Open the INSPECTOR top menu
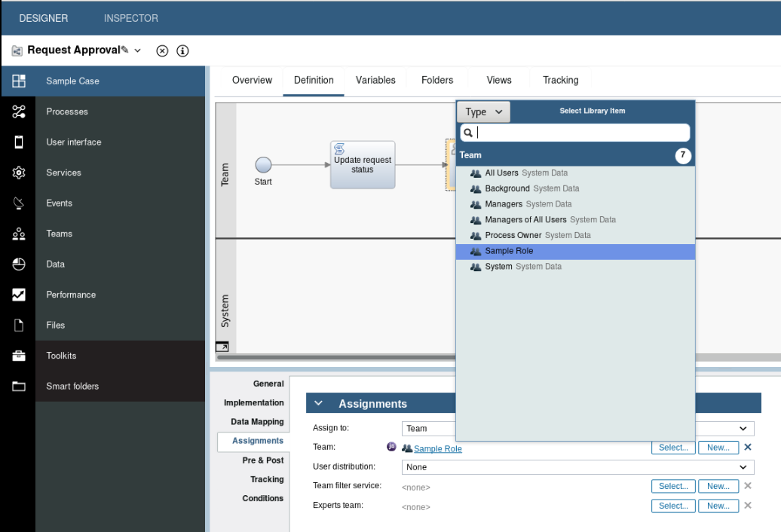The width and height of the screenshot is (781, 532). [131, 18]
